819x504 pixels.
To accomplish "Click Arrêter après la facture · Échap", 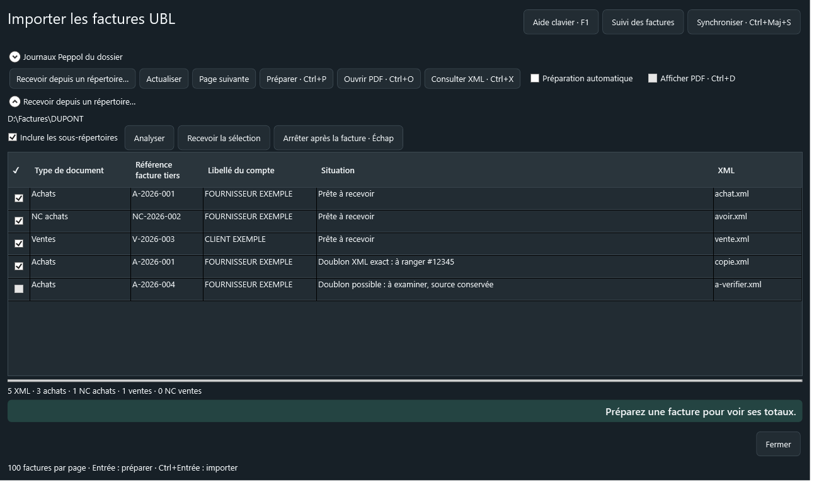I will click(x=338, y=138).
